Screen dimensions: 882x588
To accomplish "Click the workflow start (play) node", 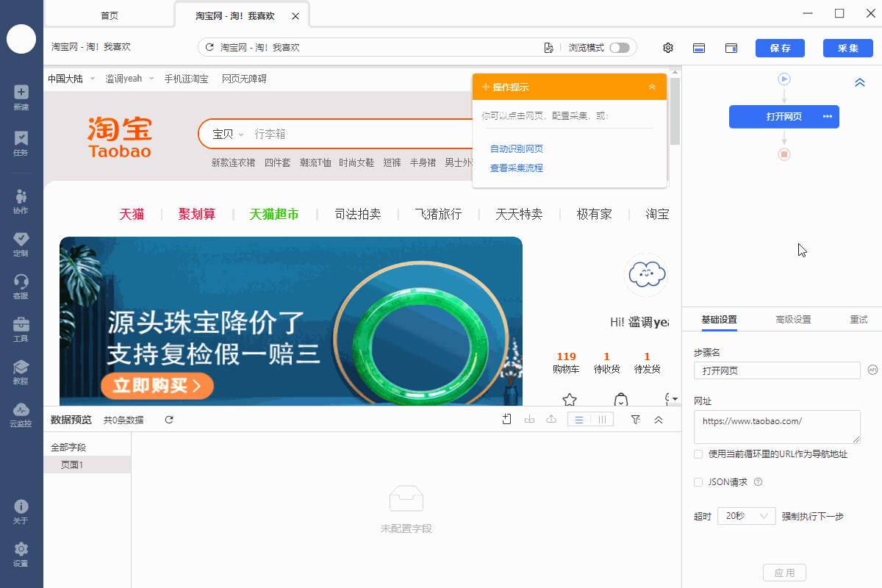I will 784,79.
